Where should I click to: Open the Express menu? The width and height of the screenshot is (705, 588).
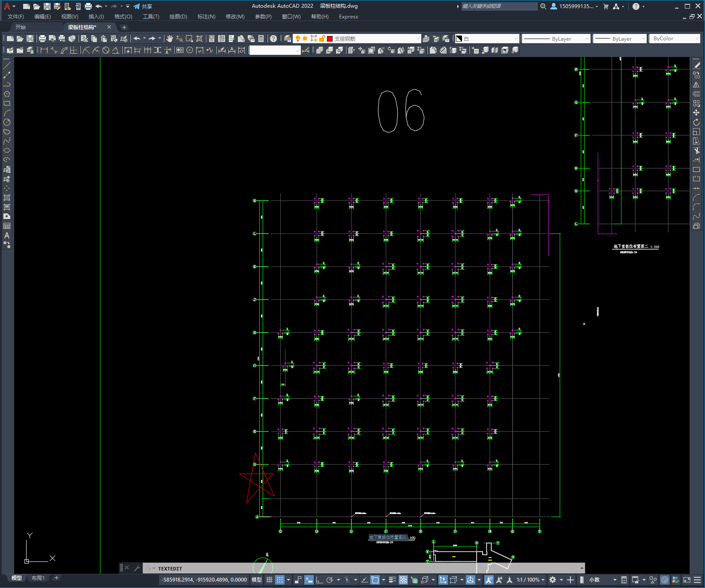(x=348, y=17)
